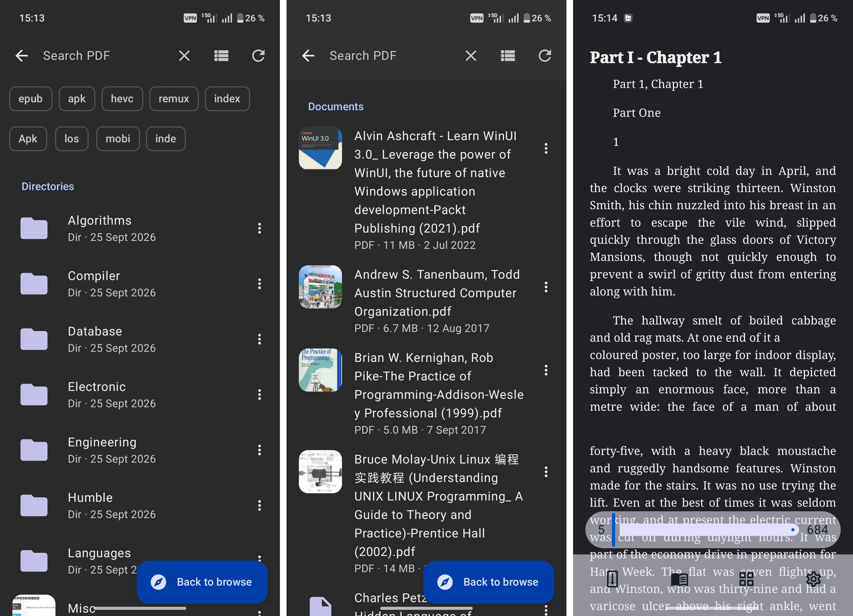Select the remux suggestion chip

coord(174,99)
